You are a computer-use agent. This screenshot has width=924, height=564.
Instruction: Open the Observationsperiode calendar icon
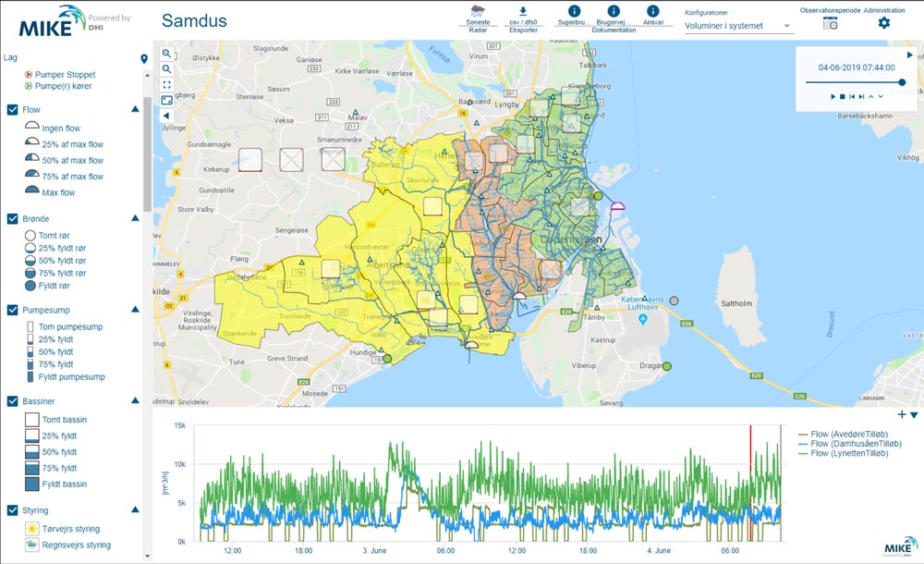(830, 23)
